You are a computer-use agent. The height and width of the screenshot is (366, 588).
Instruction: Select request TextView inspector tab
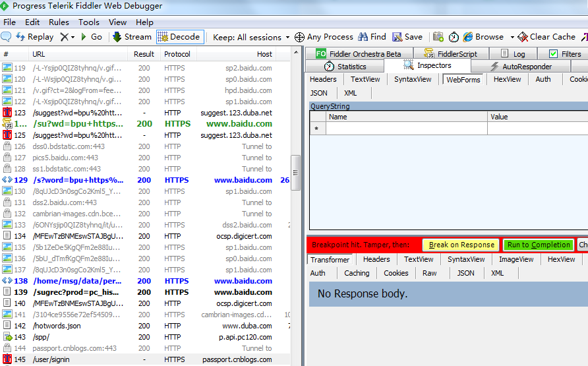pyautogui.click(x=365, y=79)
